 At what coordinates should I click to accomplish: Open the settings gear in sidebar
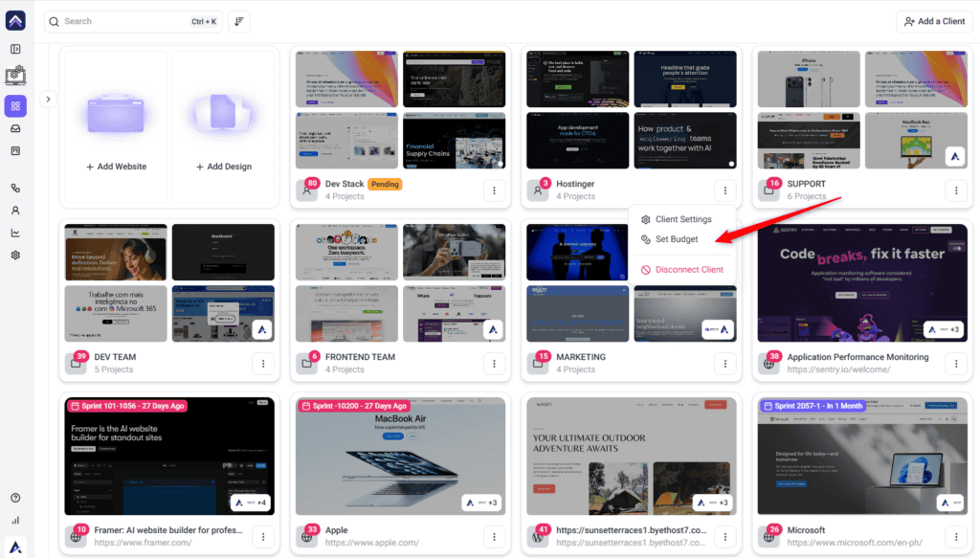[x=15, y=255]
